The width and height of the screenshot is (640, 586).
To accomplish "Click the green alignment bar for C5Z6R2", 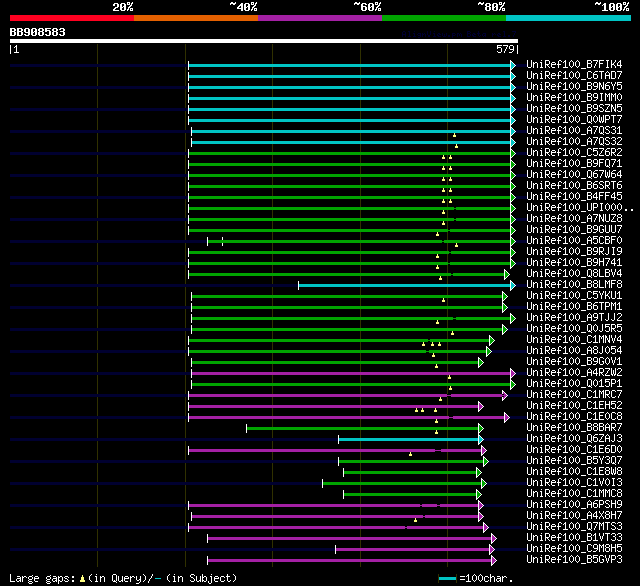I will [349, 153].
